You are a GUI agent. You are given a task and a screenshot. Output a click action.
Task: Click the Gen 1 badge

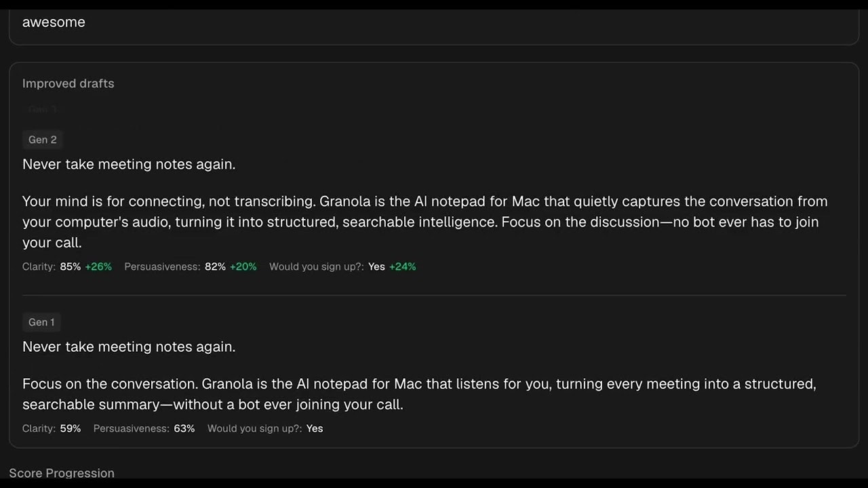point(41,322)
